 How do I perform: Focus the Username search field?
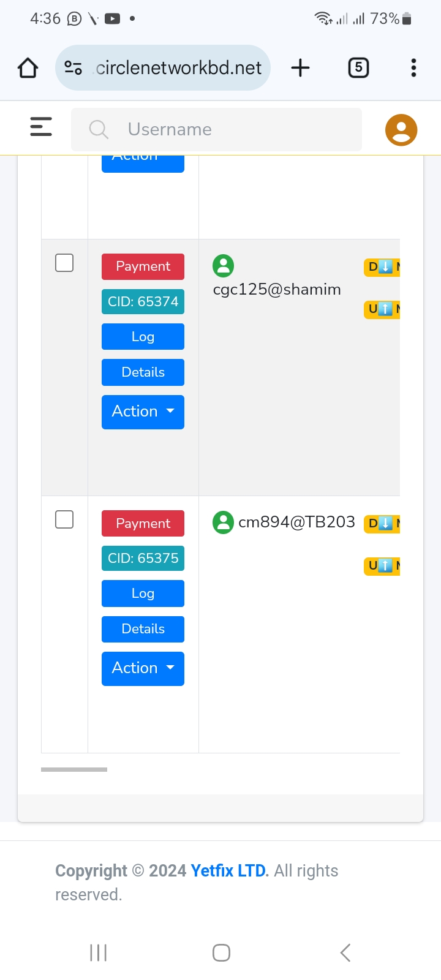216,129
